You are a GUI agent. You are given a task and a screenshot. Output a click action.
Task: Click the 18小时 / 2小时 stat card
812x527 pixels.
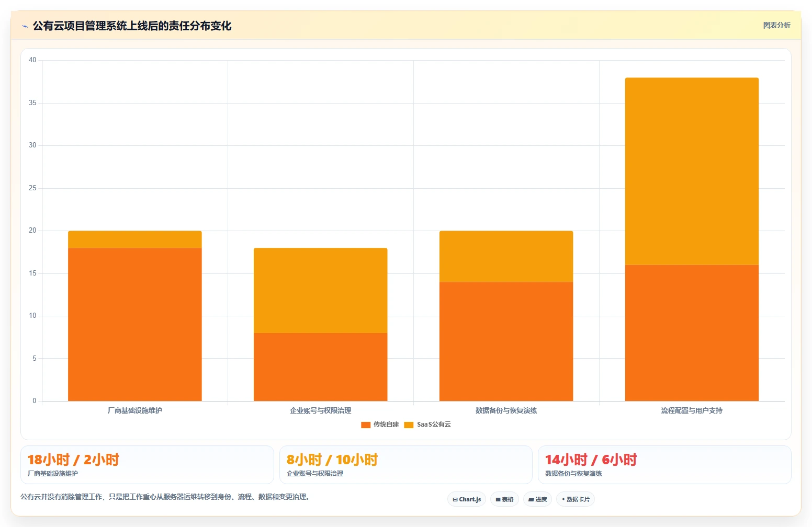pyautogui.click(x=147, y=465)
